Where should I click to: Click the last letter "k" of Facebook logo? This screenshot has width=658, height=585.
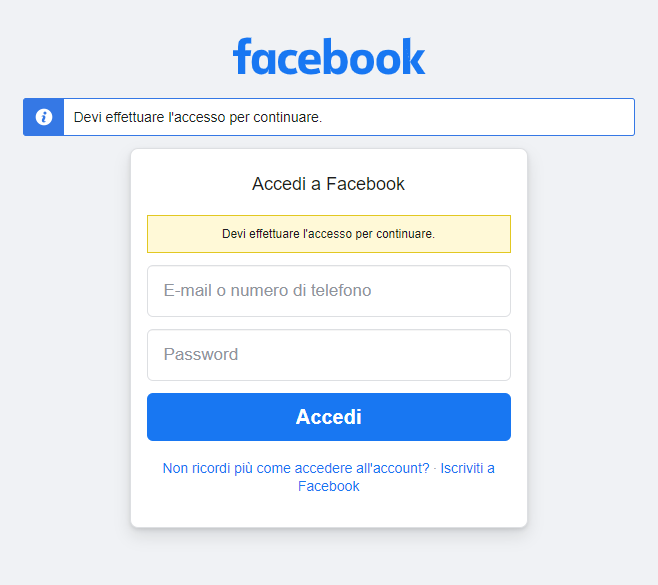415,57
